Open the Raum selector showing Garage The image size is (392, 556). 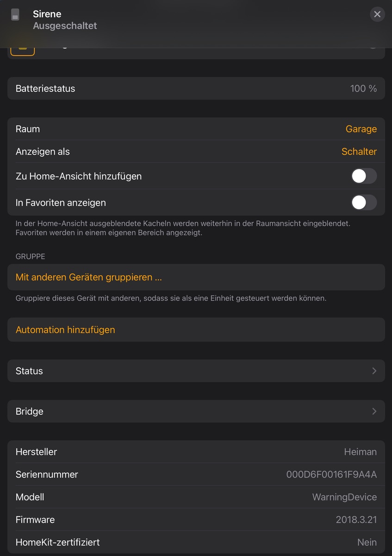(x=361, y=129)
